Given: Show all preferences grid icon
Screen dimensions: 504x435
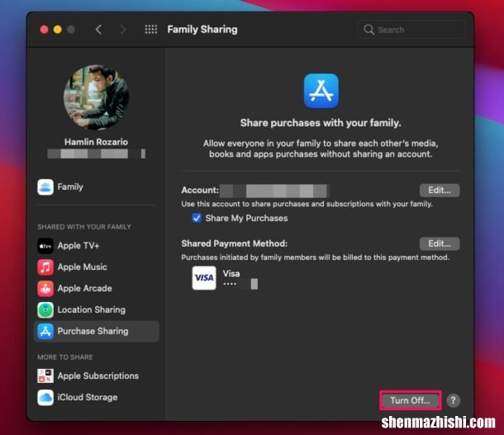Looking at the screenshot, I should click(x=150, y=30).
